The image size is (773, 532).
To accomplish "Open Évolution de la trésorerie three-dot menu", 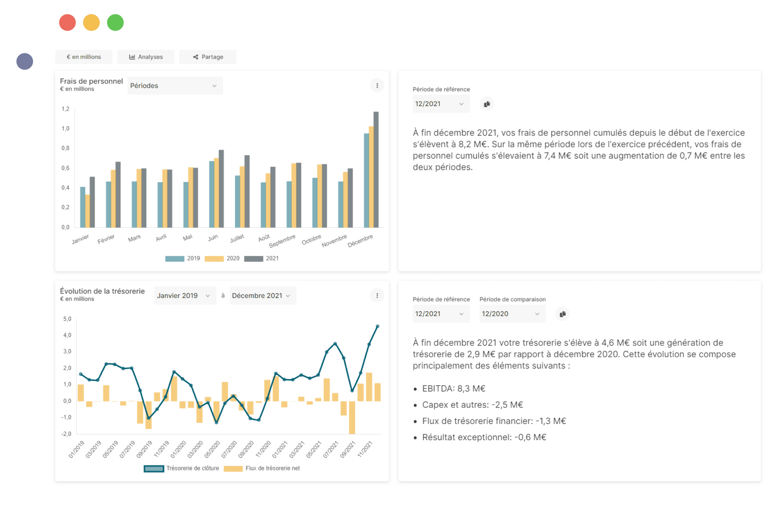I will (x=377, y=296).
